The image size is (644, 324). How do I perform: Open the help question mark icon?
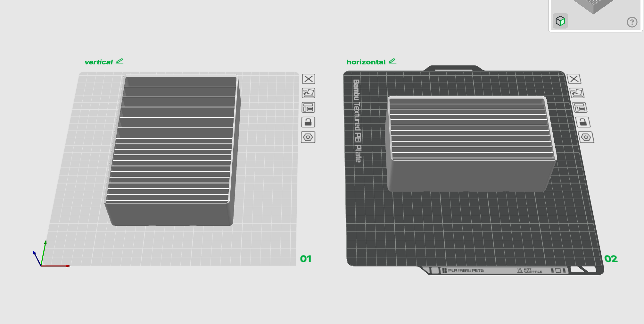[632, 22]
